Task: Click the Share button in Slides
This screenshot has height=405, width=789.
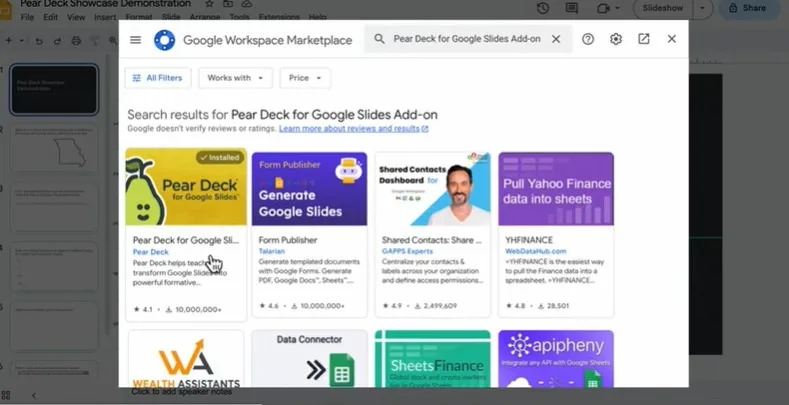Action: point(749,8)
